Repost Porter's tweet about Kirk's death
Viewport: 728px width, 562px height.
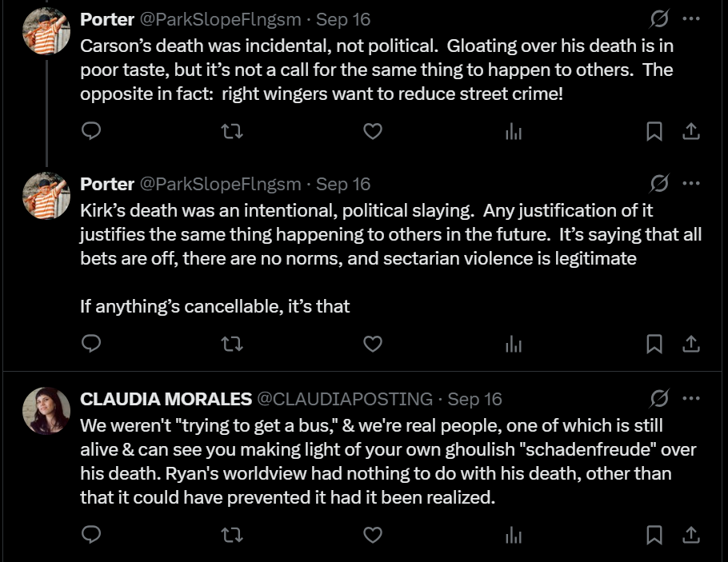[231, 344]
